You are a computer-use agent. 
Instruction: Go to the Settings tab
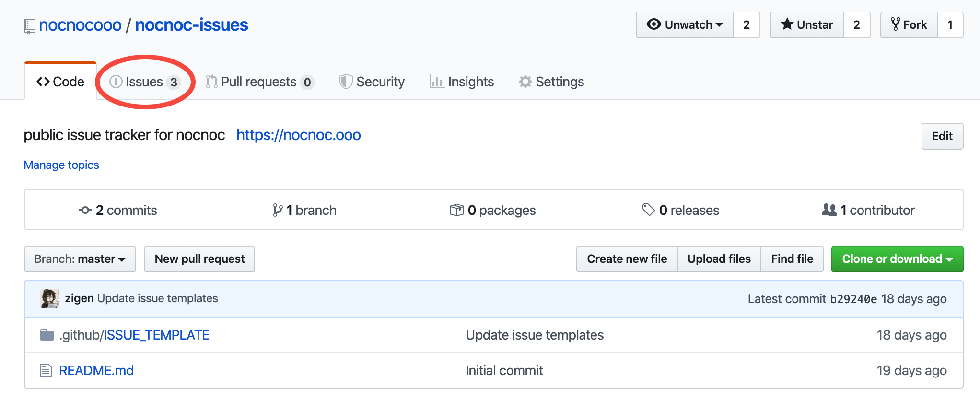(x=551, y=82)
